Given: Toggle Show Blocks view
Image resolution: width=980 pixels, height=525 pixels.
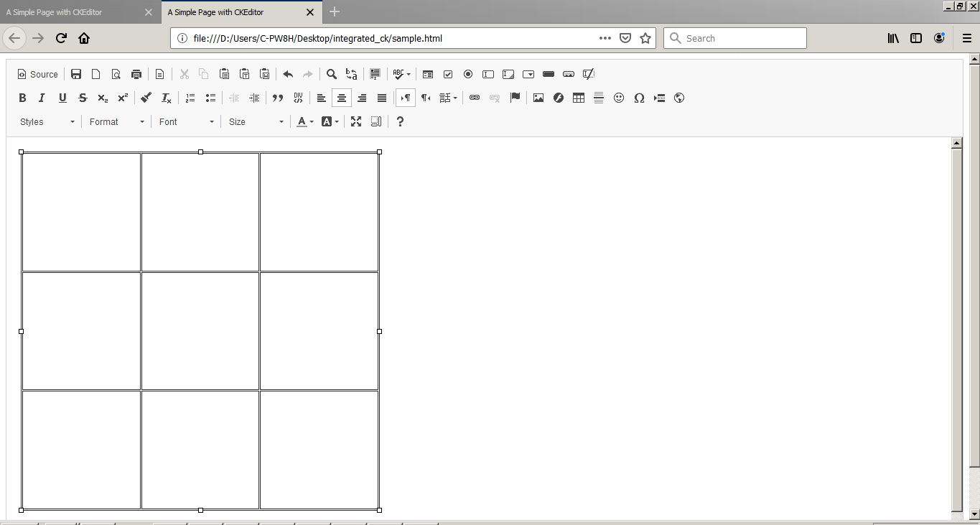Looking at the screenshot, I should tap(376, 121).
